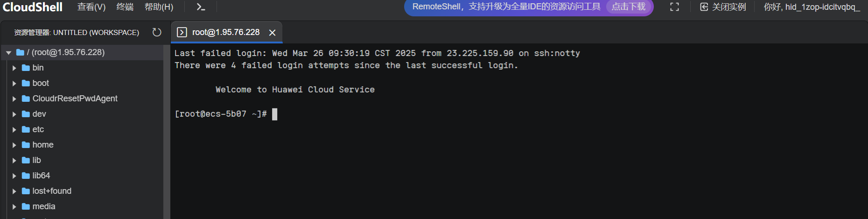Viewport: 868px width, 219px height.
Task: Click the root workspace folder icon
Action: [x=20, y=52]
